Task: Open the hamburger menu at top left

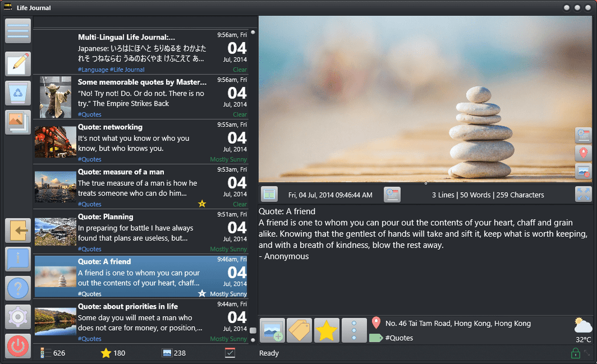Action: click(x=17, y=31)
